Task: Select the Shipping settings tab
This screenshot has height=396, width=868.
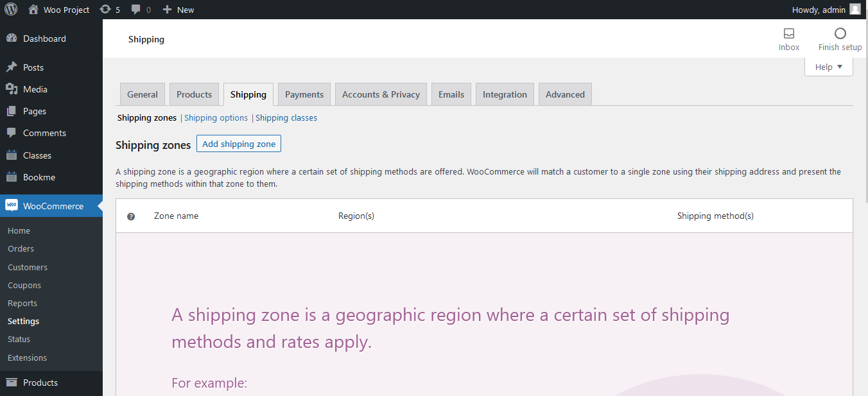Action: [248, 94]
